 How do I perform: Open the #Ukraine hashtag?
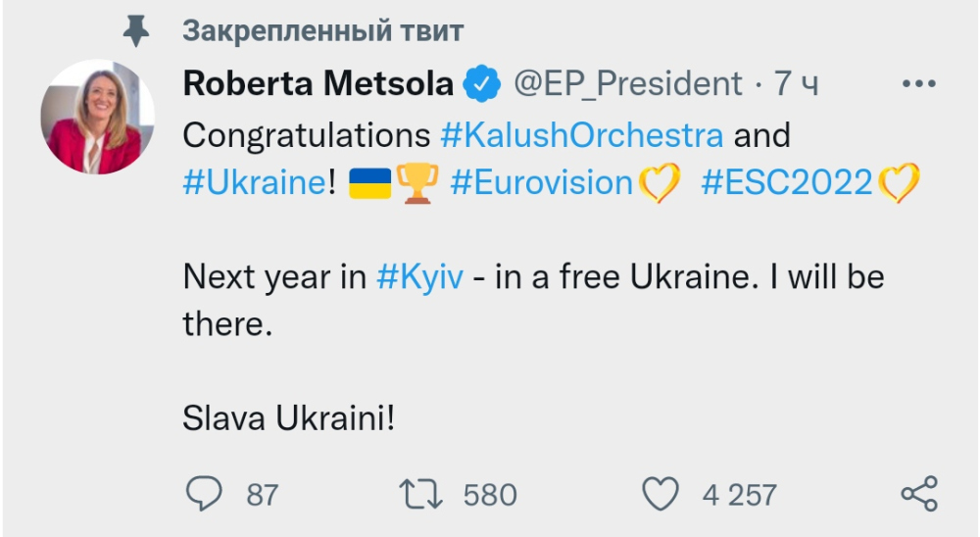coord(254,183)
